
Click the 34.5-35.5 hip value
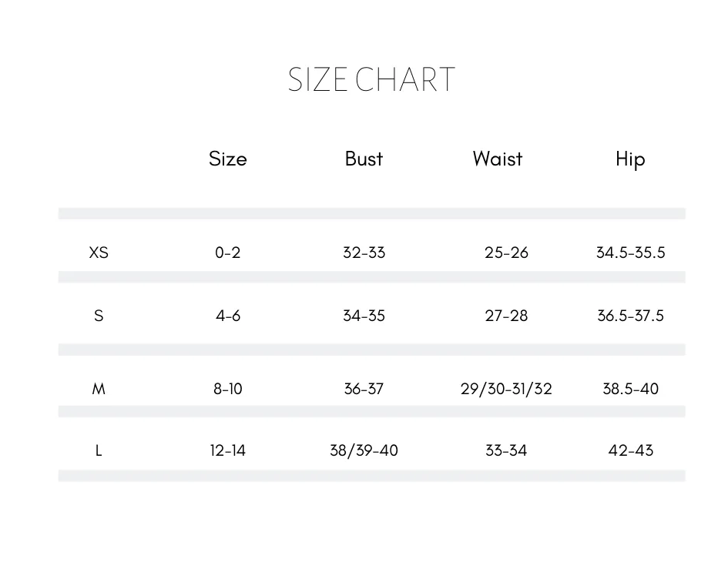click(x=630, y=253)
